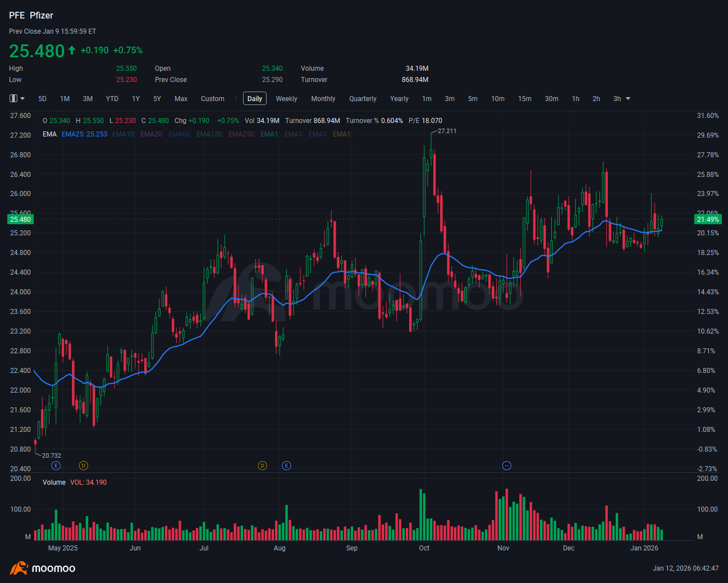The width and height of the screenshot is (728, 583).
Task: Select the YTD time range
Action: [112, 99]
